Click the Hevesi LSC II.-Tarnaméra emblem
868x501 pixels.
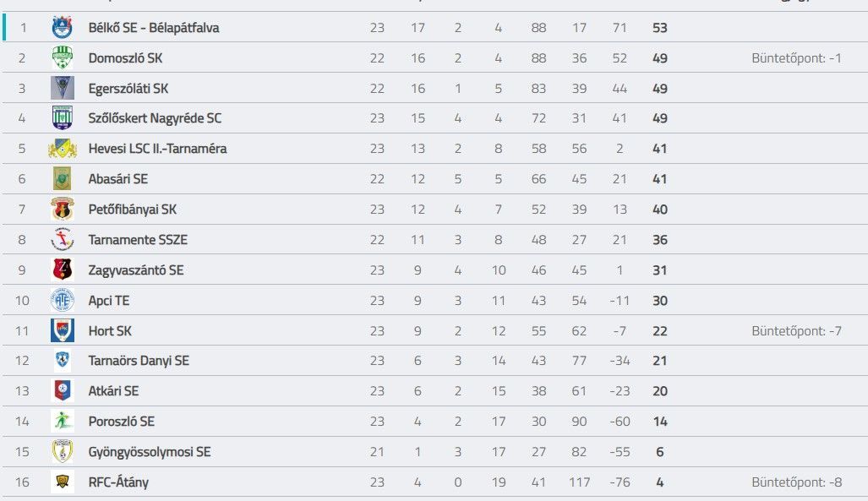click(62, 149)
